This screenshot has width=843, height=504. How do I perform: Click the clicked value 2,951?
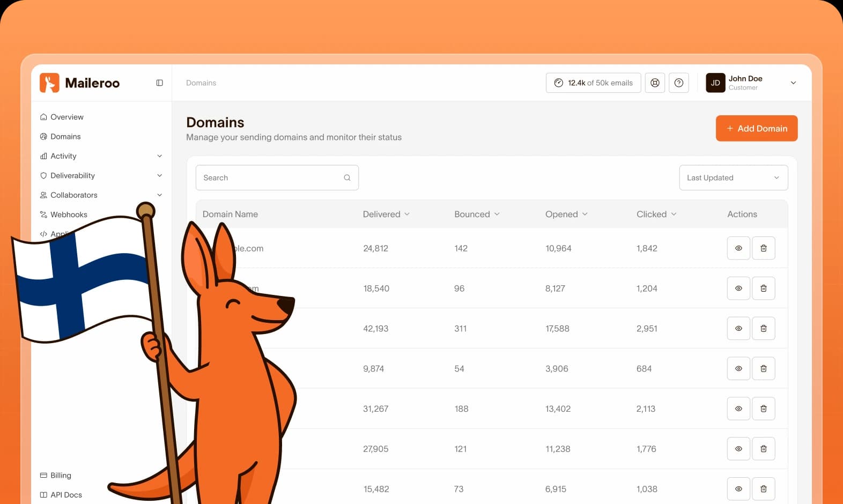(647, 329)
